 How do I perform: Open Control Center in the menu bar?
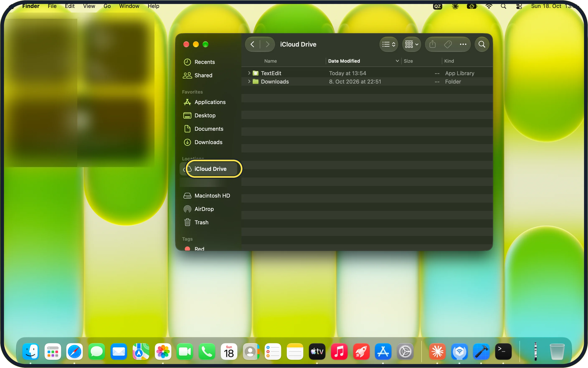(519, 6)
